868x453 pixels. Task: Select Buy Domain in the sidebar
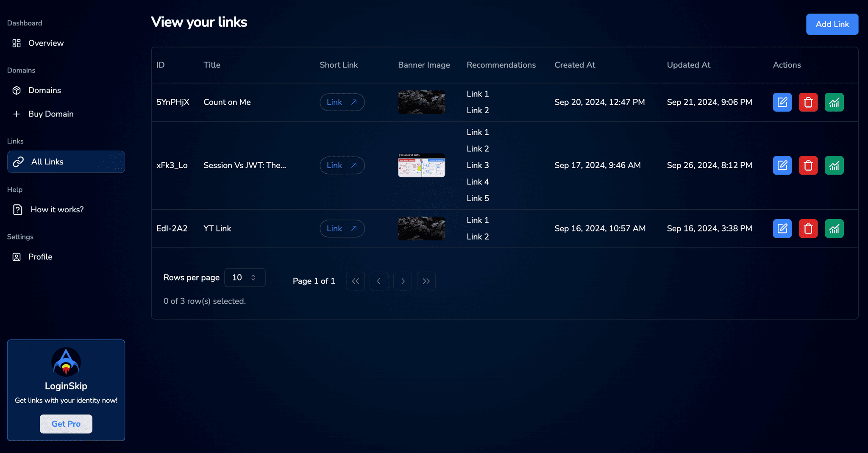[50, 114]
